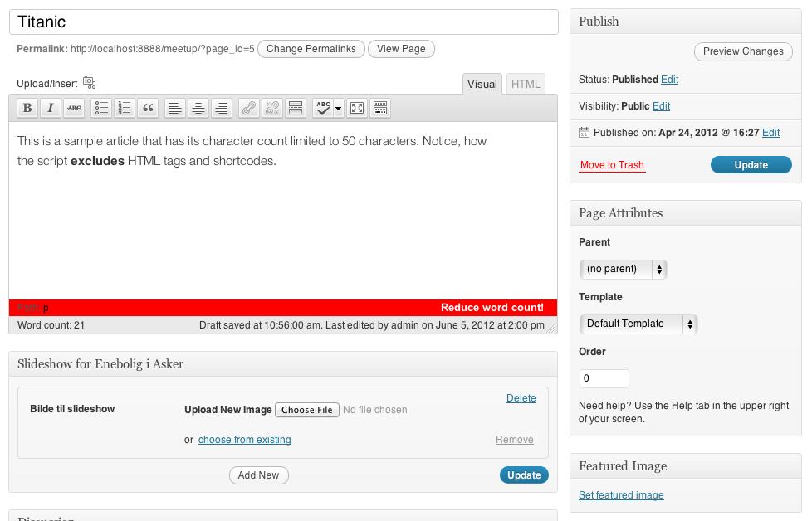Select the Visual editor tab
The height and width of the screenshot is (521, 812).
point(482,84)
